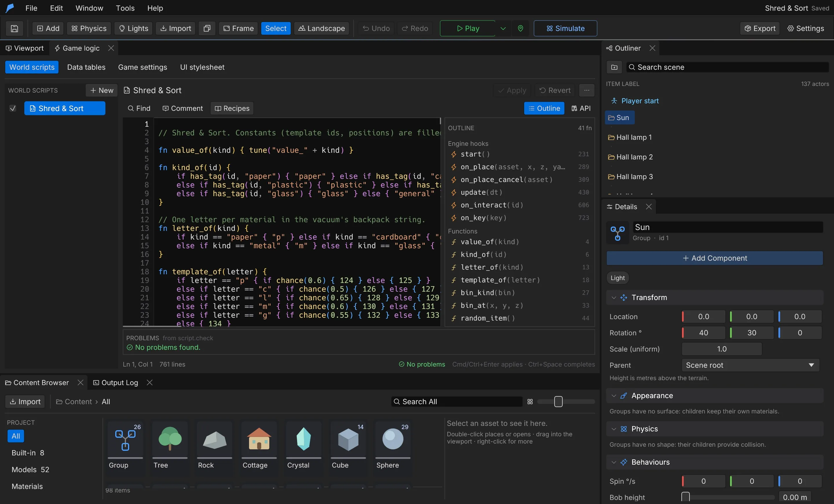Jump to bin_kind(bin) function in outline

point(520,293)
